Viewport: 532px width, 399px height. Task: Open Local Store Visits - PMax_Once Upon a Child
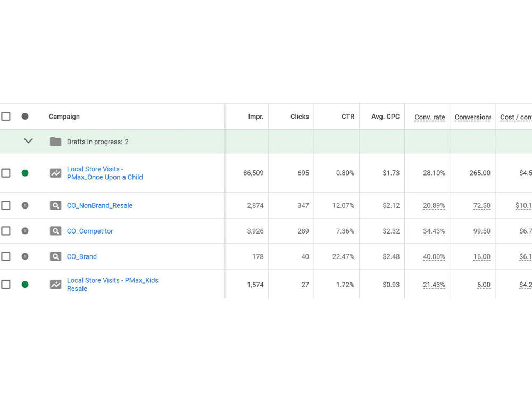105,173
